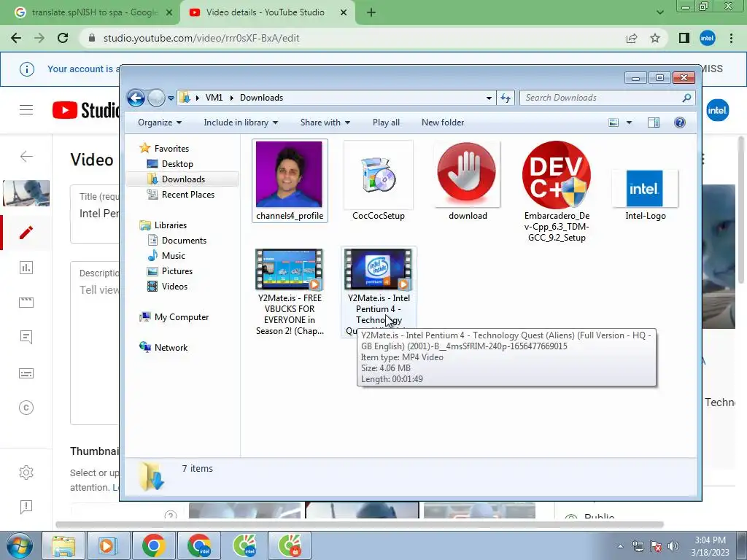Open video Details pencil icon
This screenshot has height=560, width=747.
click(26, 233)
